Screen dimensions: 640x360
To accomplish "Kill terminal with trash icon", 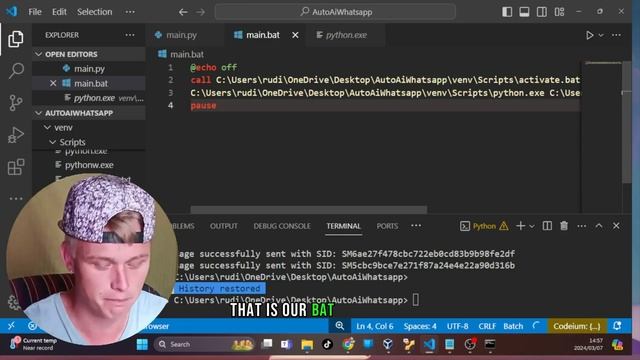I will (x=564, y=226).
